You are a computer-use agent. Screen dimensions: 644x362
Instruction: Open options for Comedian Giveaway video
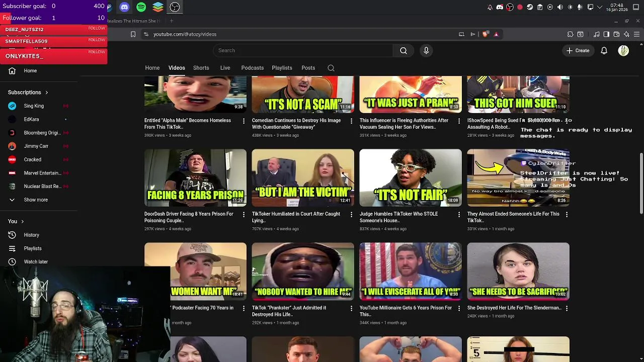tap(351, 121)
